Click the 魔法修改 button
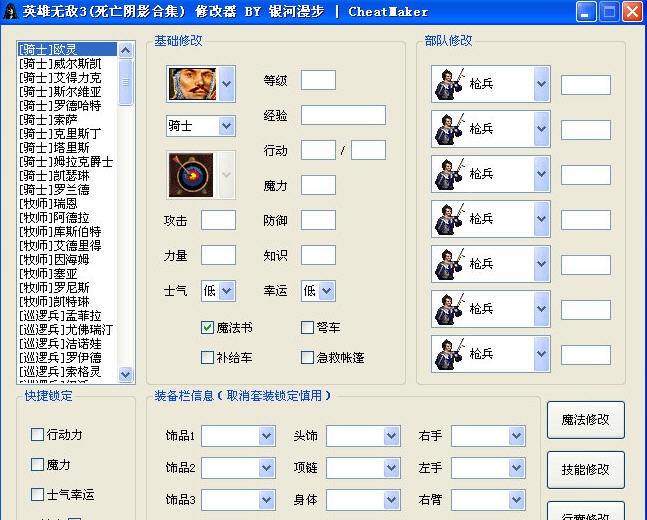The width and height of the screenshot is (647, 520). (586, 420)
